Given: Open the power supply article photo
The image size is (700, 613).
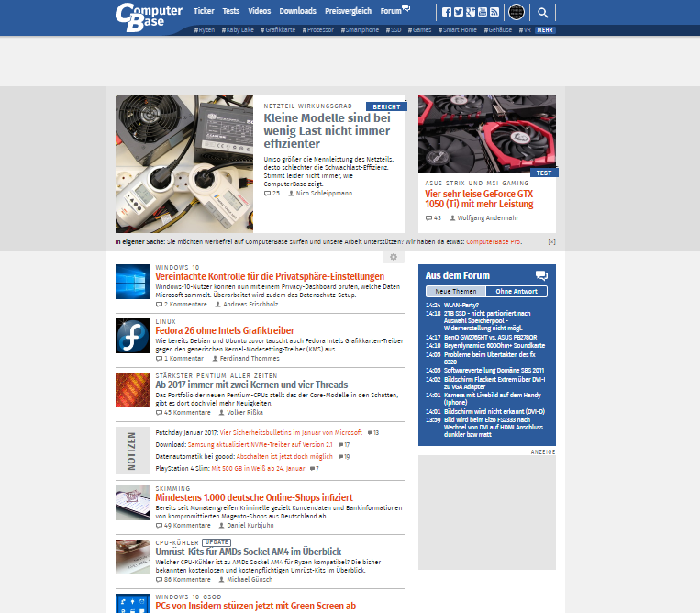Looking at the screenshot, I should [184, 164].
